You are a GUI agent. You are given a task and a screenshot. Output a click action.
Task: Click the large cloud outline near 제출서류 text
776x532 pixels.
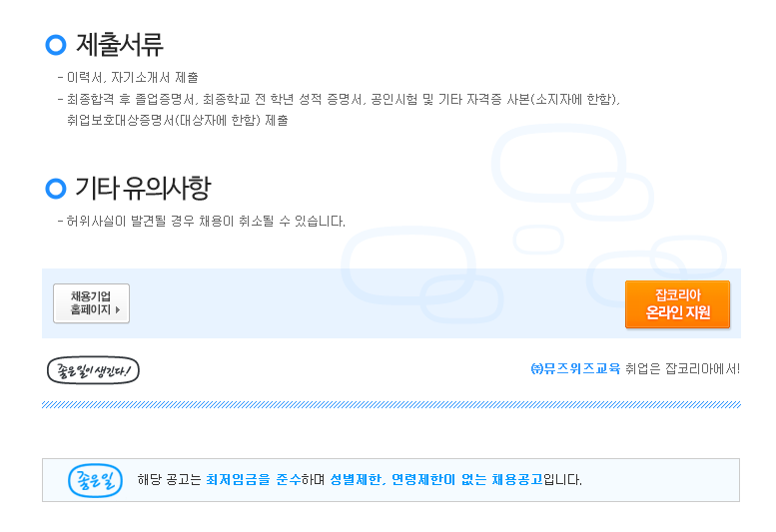click(x=559, y=162)
